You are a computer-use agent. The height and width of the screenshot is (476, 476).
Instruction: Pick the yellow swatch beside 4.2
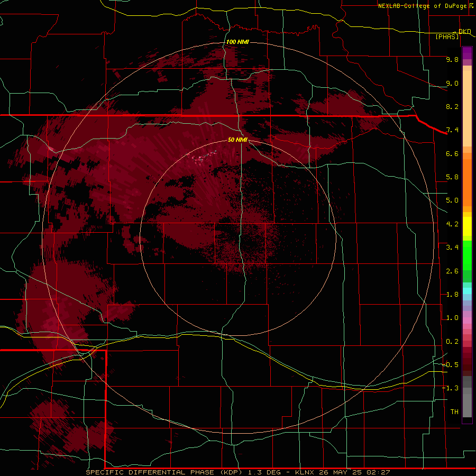467,226
